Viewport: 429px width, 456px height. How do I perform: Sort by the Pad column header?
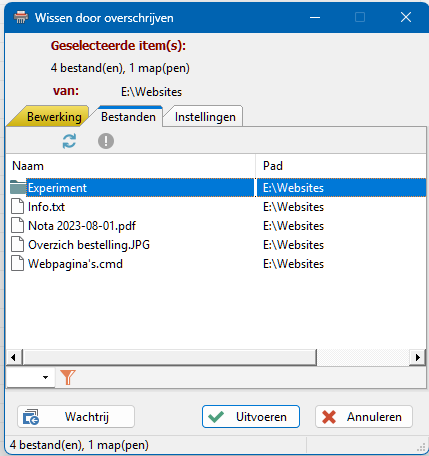(x=341, y=166)
